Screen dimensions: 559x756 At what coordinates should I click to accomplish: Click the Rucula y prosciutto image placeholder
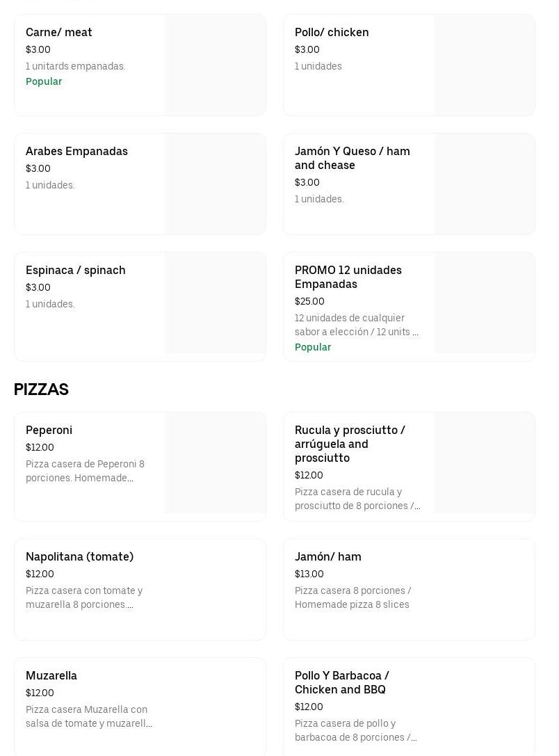click(485, 463)
